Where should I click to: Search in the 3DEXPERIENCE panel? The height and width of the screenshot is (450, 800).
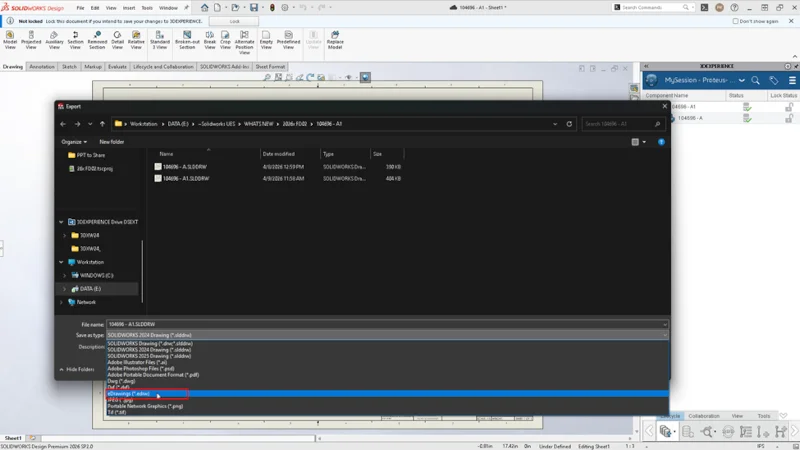[x=756, y=80]
